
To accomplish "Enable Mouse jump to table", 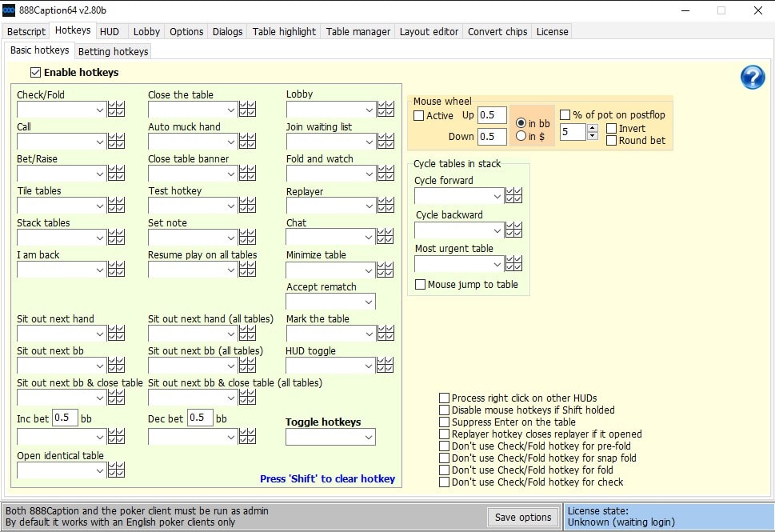I will pos(420,284).
